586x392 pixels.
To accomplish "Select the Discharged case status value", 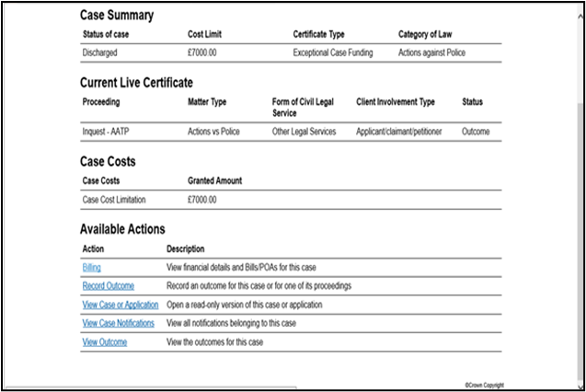I will (x=101, y=53).
